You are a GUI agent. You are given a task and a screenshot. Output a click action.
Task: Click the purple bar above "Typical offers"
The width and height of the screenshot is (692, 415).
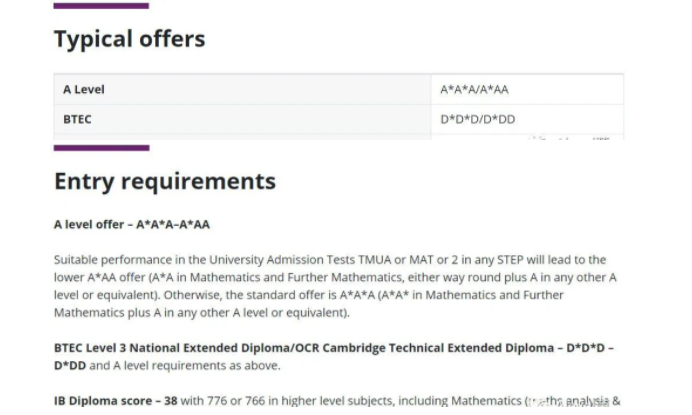101,6
